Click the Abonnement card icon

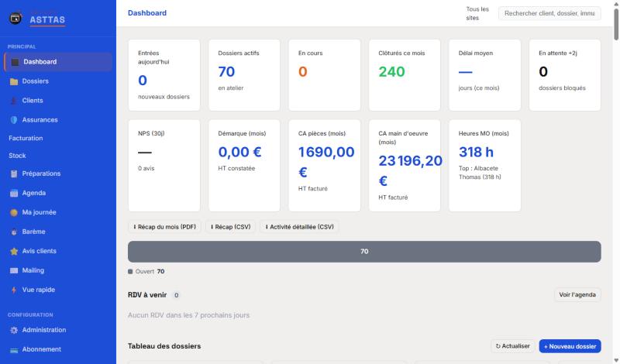(14, 350)
